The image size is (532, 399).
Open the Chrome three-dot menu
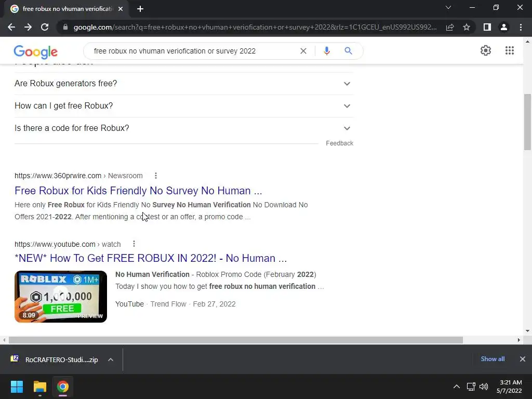pyautogui.click(x=521, y=27)
